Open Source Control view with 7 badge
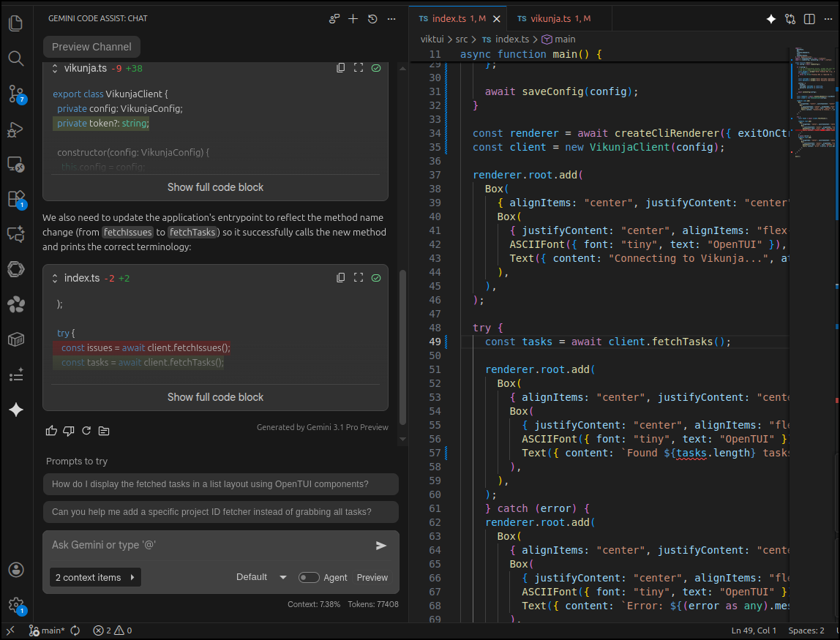 [15, 94]
